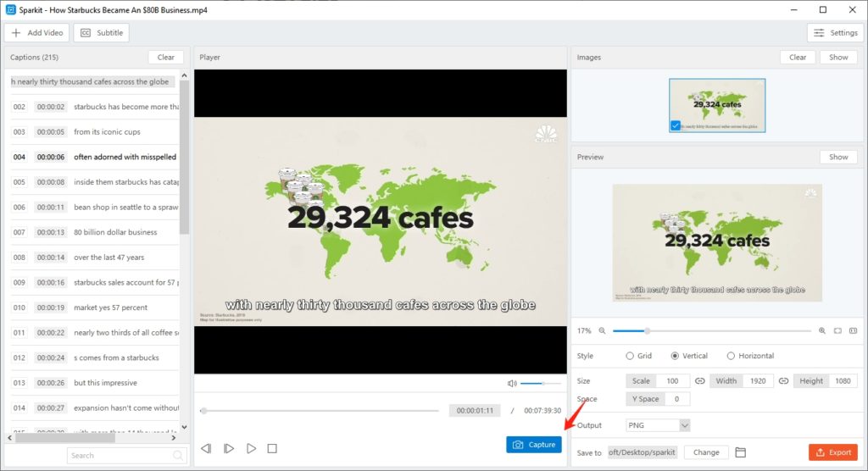Select caption 013 but this impressive
Viewport: 868px width, 471px height.
(95, 383)
